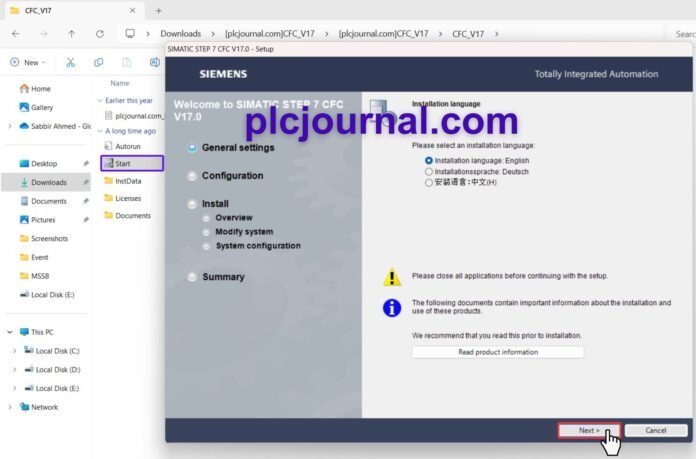
Task: Cancel the SIMATIC setup
Action: 656,430
